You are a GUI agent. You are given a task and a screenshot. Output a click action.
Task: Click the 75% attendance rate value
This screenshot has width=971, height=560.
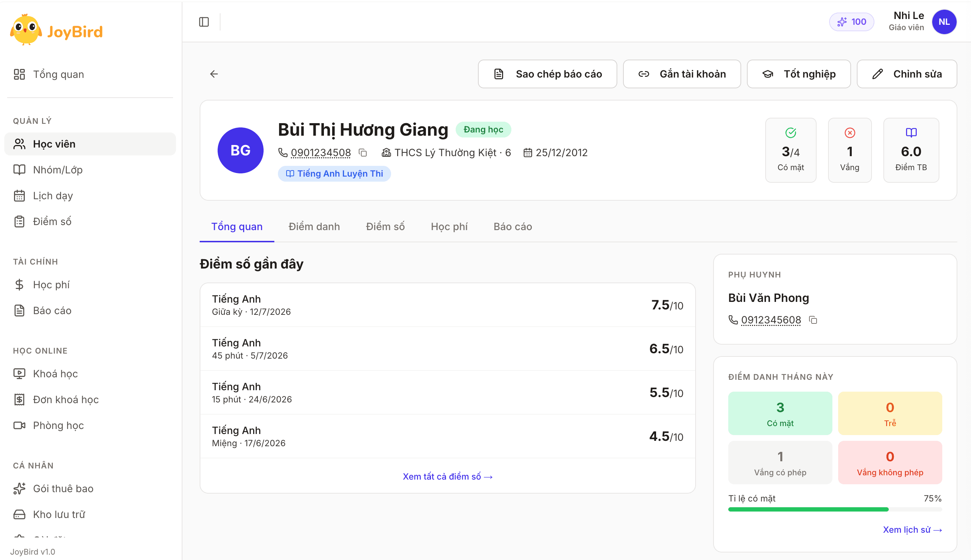click(x=933, y=499)
